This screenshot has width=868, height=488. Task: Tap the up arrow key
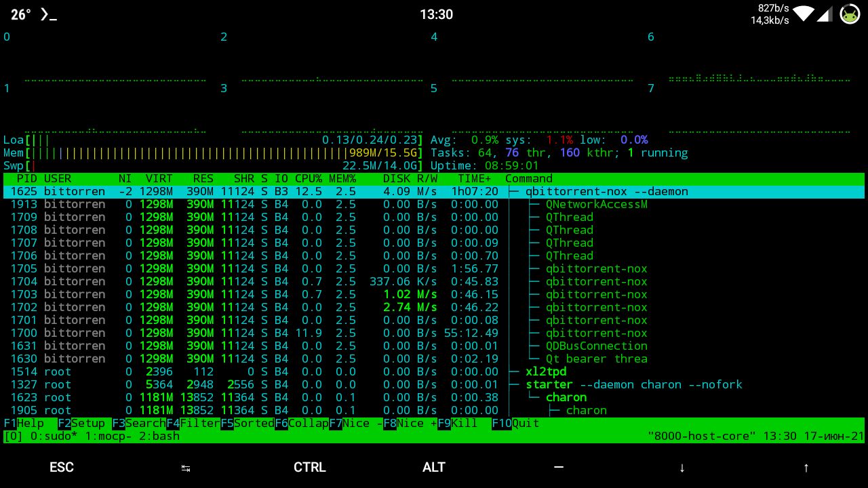[806, 468]
